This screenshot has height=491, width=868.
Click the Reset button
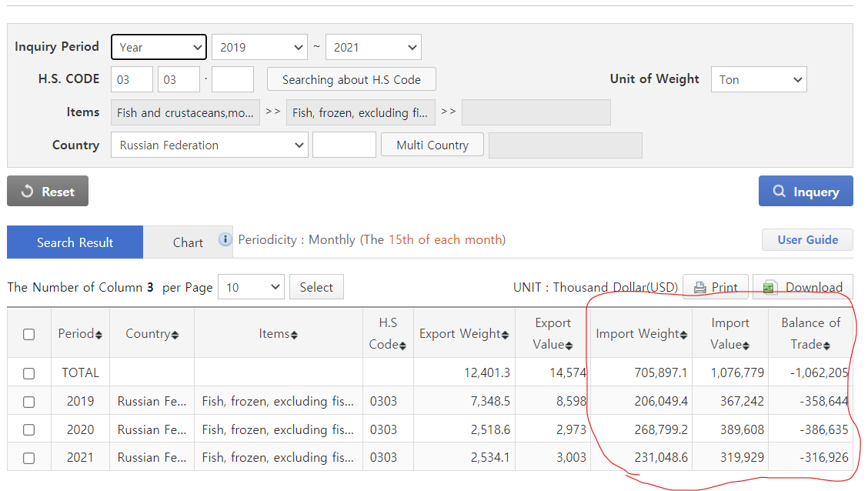pos(48,192)
